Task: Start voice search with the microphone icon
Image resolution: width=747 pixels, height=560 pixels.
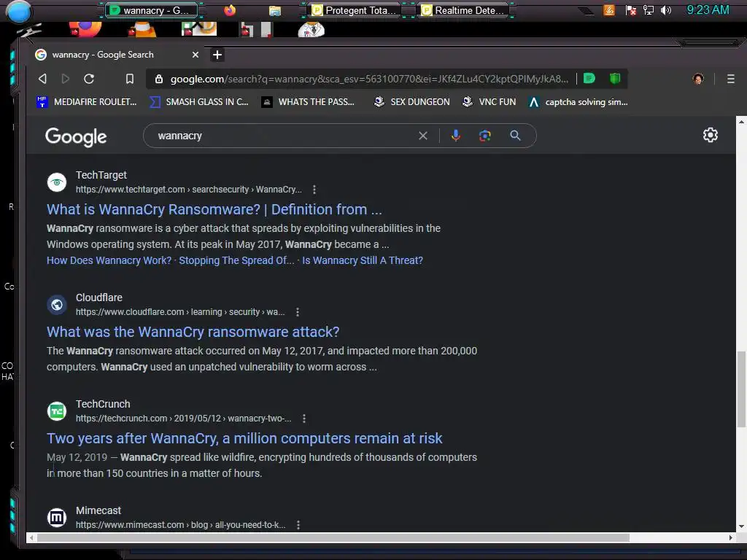Action: [x=455, y=136]
